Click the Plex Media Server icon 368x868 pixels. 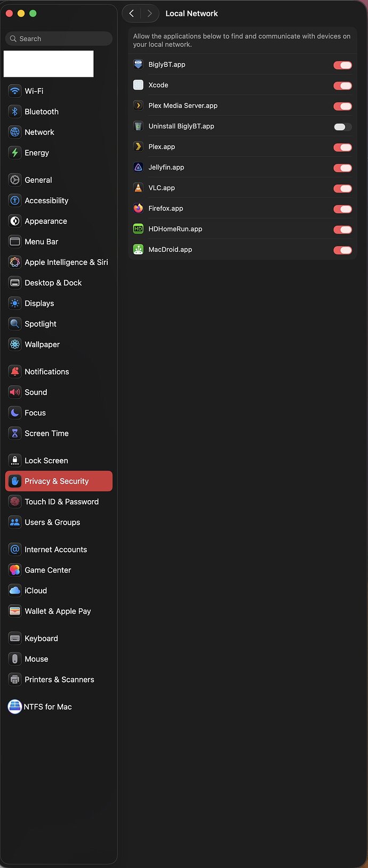138,106
